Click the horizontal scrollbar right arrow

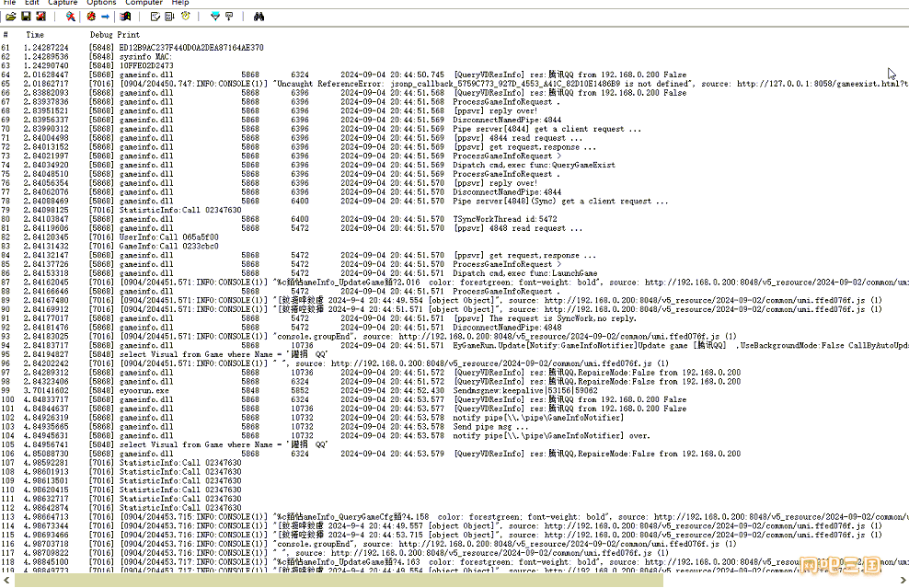pyautogui.click(x=903, y=581)
